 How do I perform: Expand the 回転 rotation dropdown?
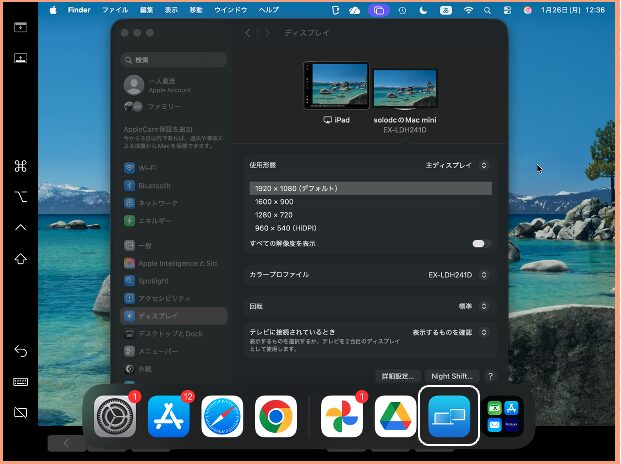click(470, 306)
